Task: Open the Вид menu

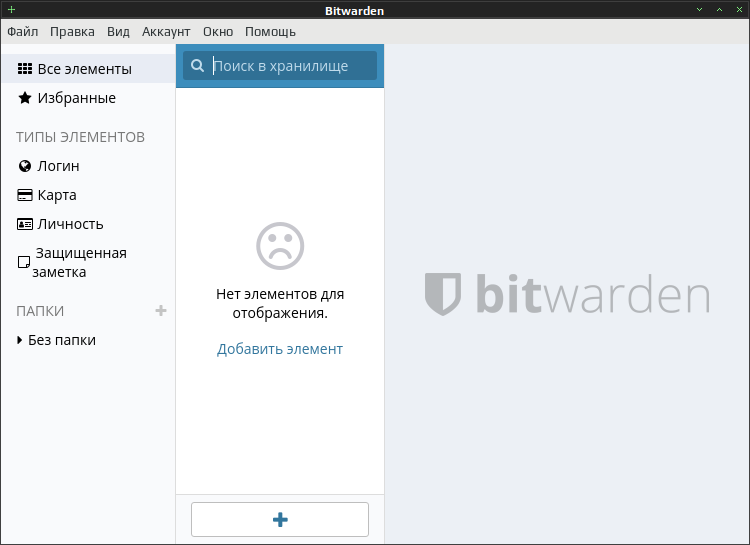Action: pyautogui.click(x=118, y=32)
